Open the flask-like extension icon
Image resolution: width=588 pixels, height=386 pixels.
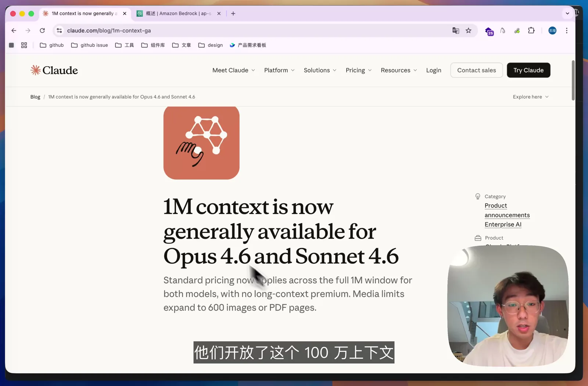pyautogui.click(x=503, y=31)
